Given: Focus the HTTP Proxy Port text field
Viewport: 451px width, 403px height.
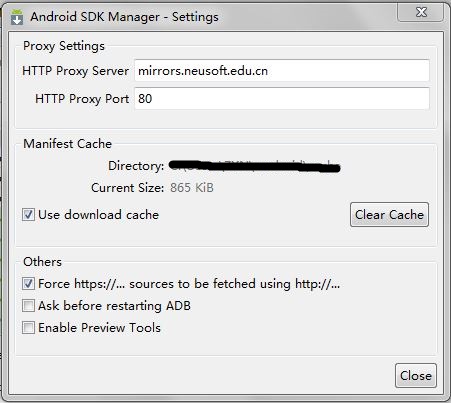Looking at the screenshot, I should 282,98.
